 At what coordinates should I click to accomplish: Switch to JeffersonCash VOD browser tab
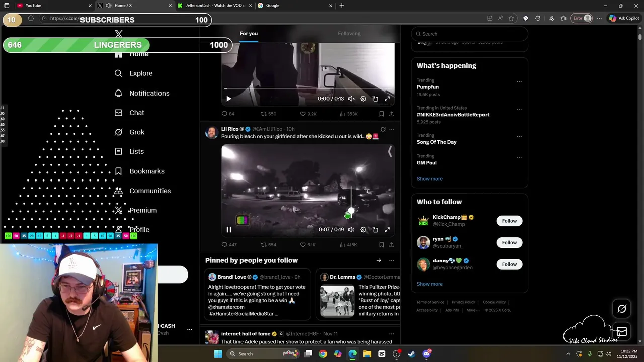215,5
